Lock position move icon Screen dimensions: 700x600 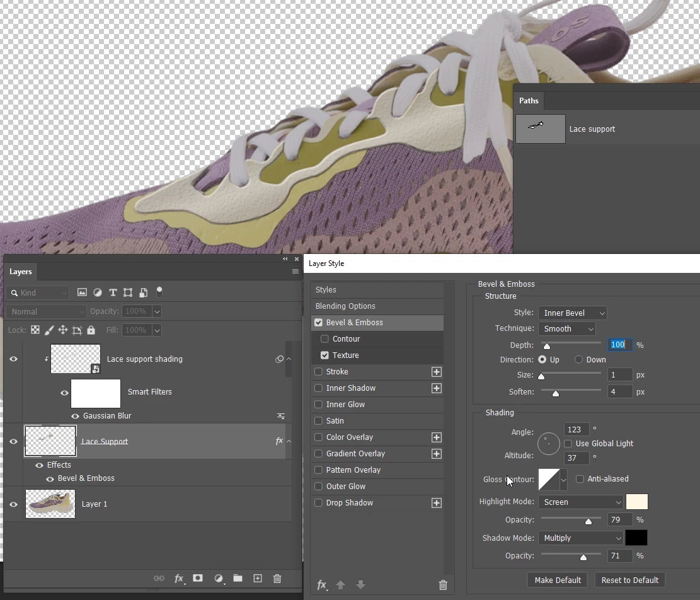pos(63,330)
